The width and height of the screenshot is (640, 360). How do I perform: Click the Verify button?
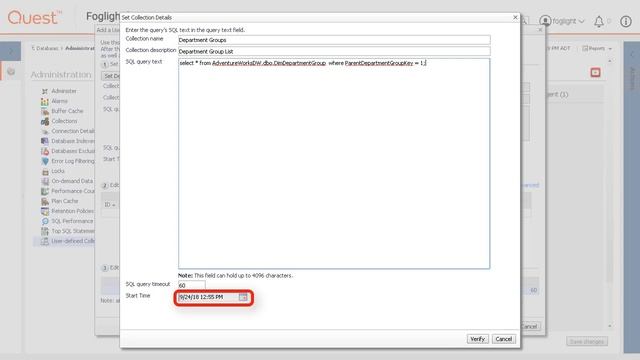point(477,339)
